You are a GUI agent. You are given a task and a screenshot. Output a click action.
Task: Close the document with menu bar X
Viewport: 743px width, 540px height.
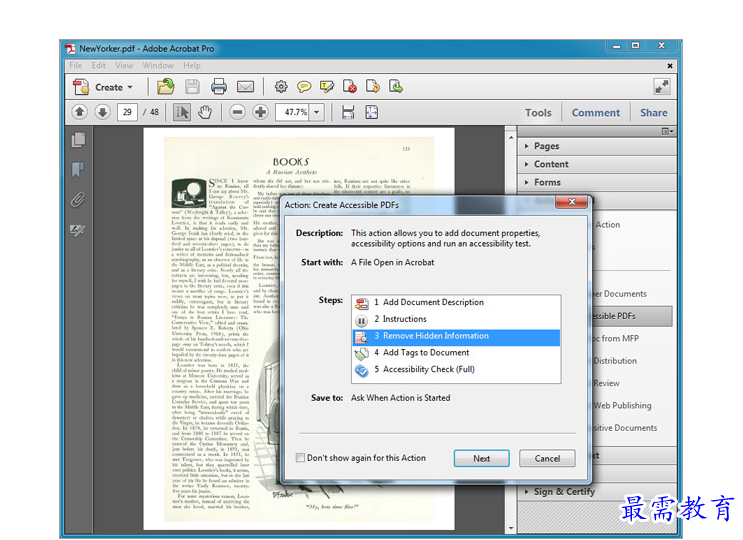click(670, 66)
